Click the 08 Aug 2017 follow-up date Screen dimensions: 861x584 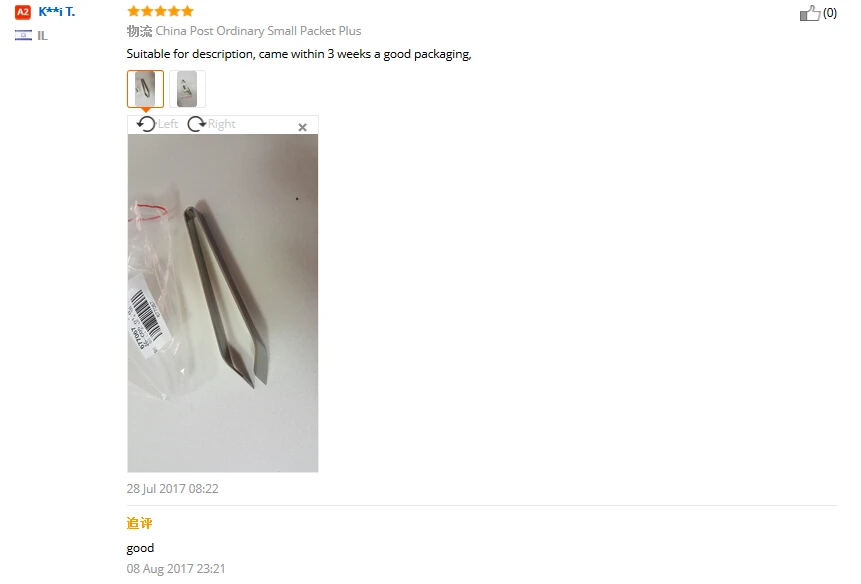click(x=176, y=569)
